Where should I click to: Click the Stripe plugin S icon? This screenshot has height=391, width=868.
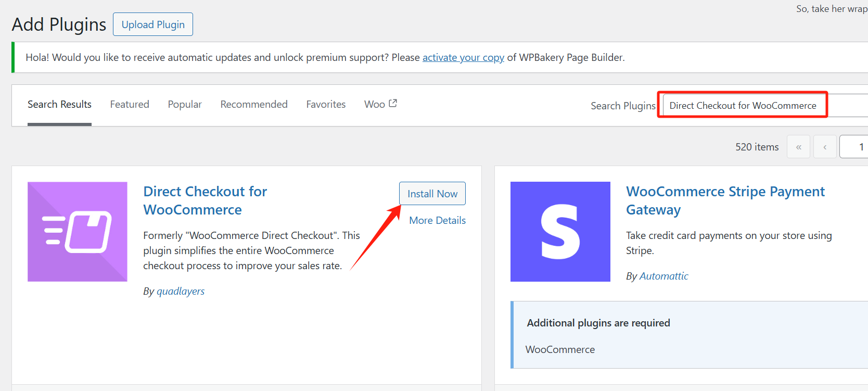point(560,232)
